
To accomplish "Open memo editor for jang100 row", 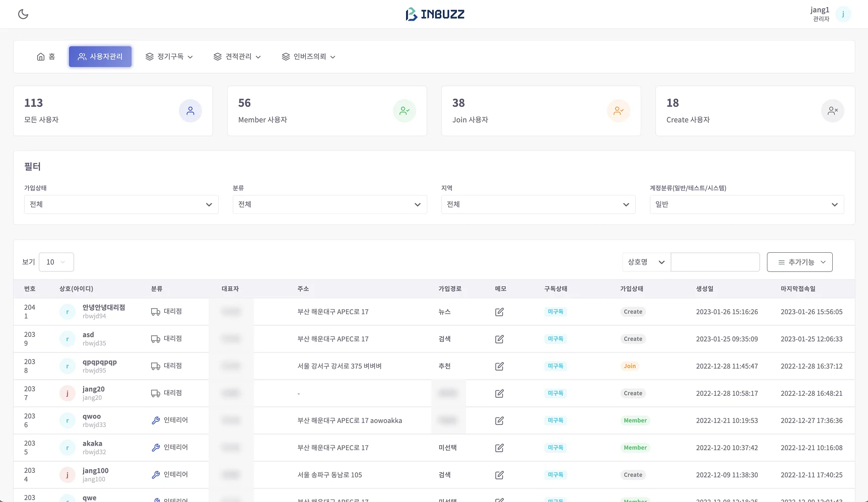I will (x=499, y=475).
